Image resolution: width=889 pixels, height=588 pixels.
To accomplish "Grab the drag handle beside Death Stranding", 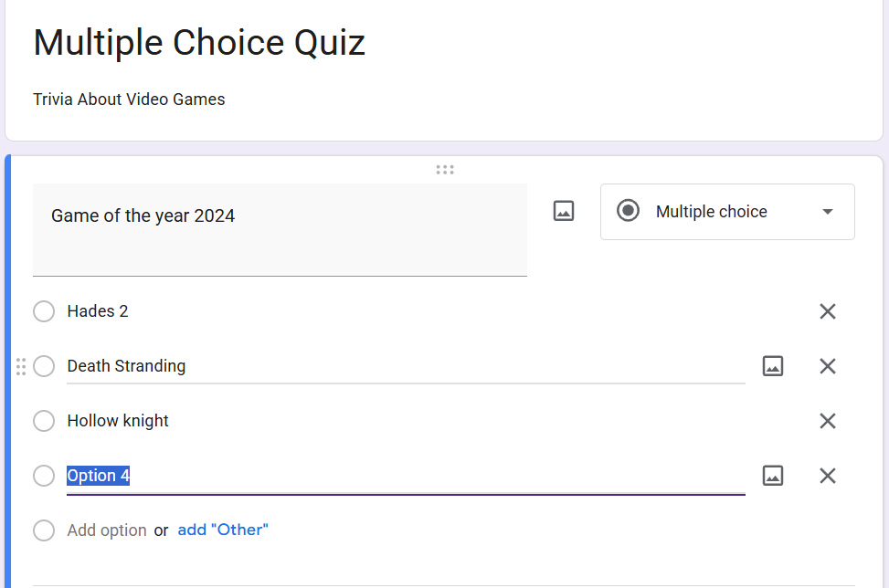I will tap(20, 366).
